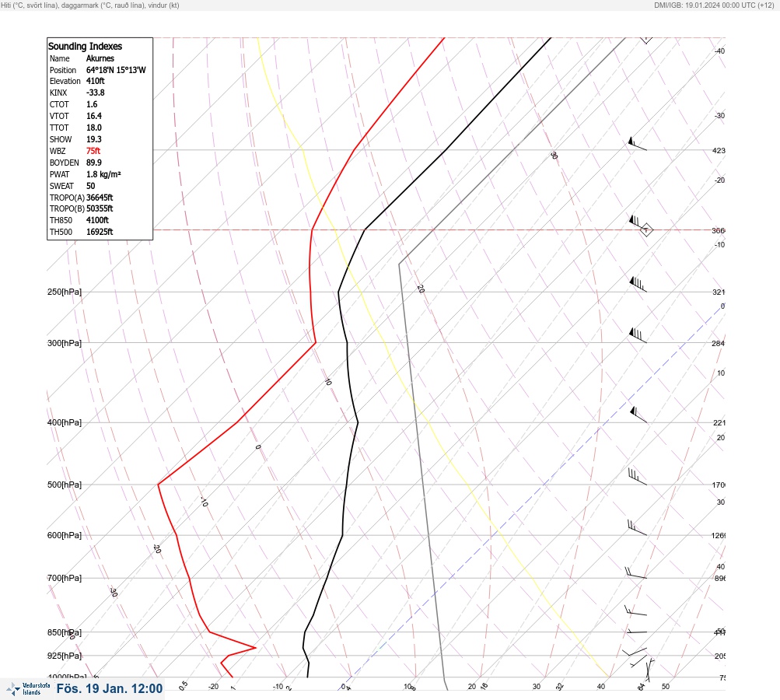Click the wind barb at 500 hPa level
The height and width of the screenshot is (700, 780).
637,477
